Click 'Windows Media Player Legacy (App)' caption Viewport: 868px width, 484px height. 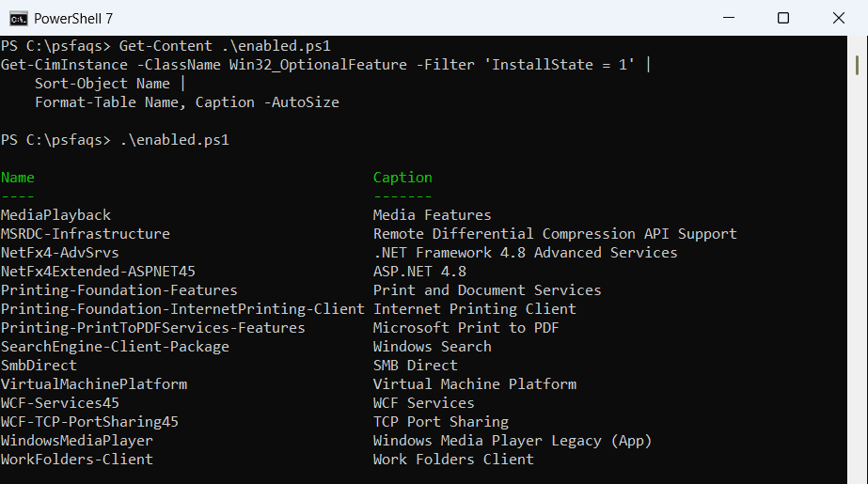click(x=512, y=441)
